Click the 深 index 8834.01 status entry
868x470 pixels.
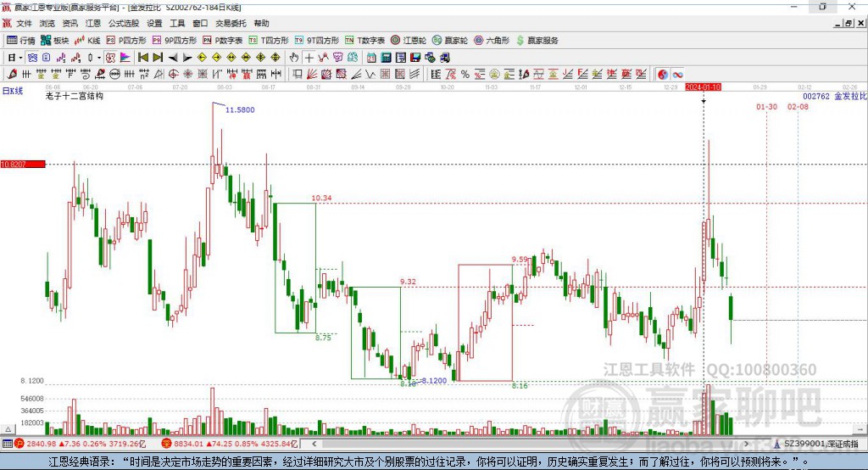coord(230,444)
